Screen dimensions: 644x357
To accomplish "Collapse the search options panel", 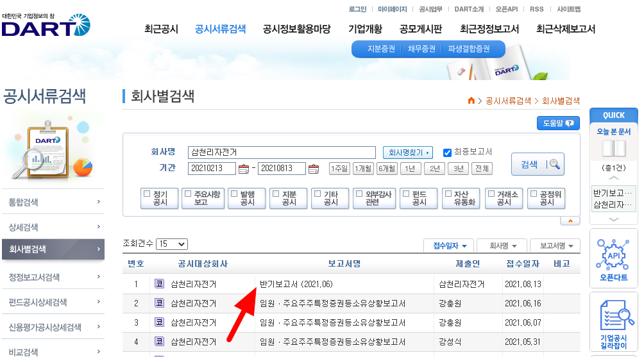I will click(570, 220).
